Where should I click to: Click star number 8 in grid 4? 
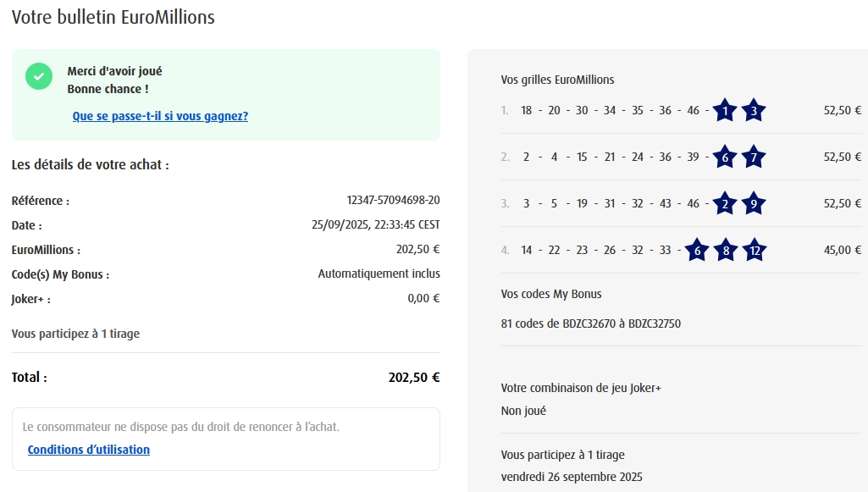tap(726, 250)
